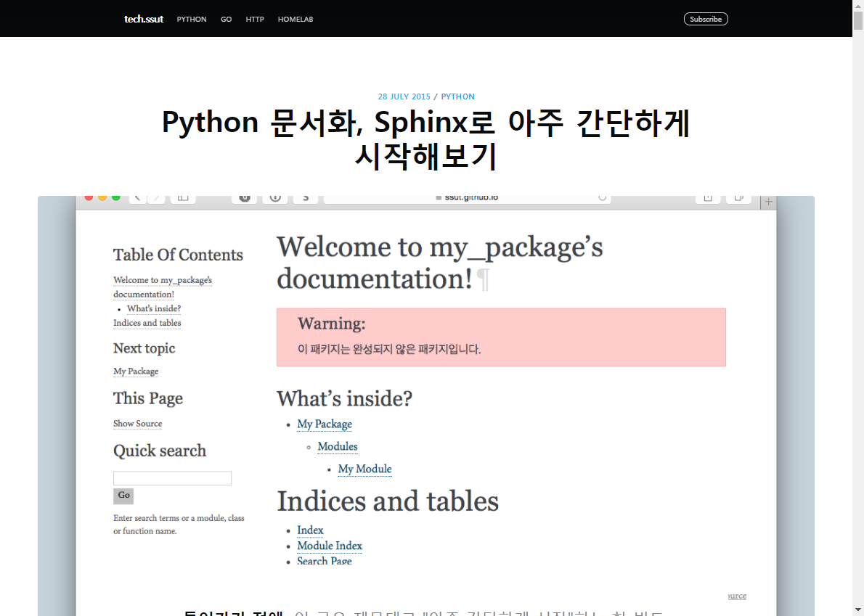This screenshot has width=864, height=616.
Task: Click the scrollbar down arrow
Action: pos(857,609)
